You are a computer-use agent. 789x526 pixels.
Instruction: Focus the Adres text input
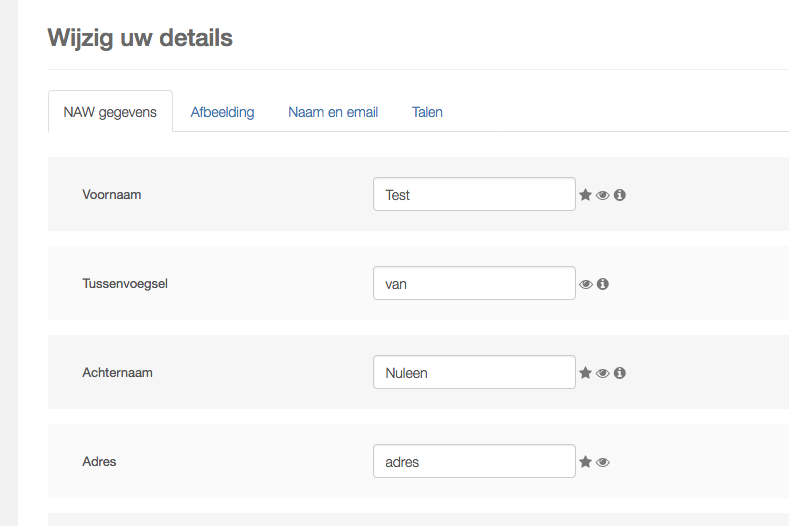click(x=474, y=462)
